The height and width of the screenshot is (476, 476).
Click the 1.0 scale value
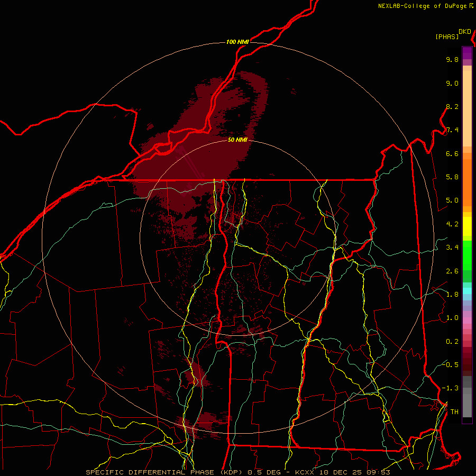click(452, 318)
